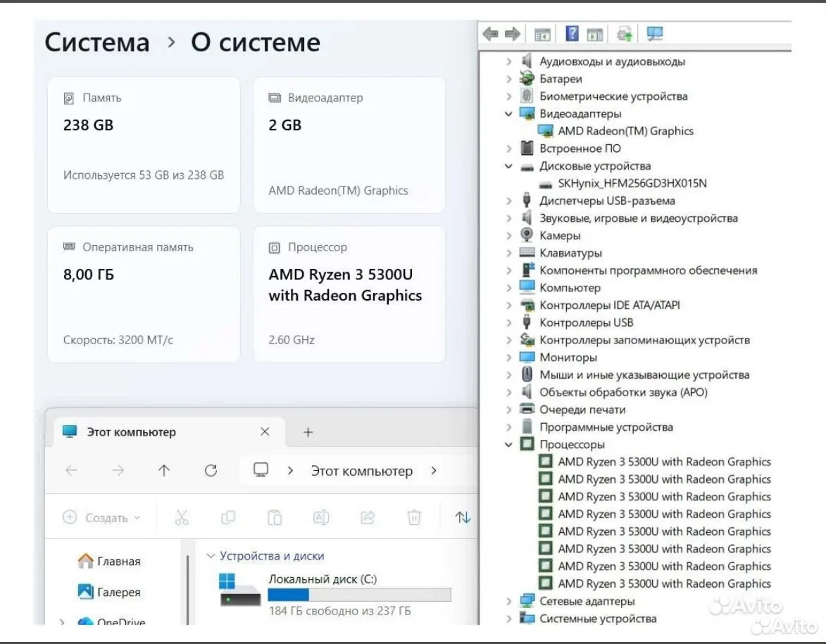826x644 pixels.
Task: Click the Delete trash icon in Explorer
Action: (414, 517)
